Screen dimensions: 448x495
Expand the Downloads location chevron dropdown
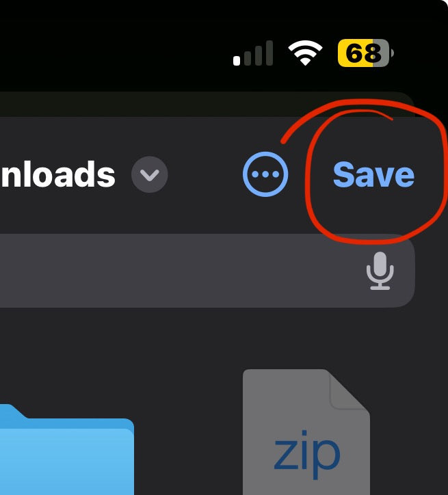[150, 174]
